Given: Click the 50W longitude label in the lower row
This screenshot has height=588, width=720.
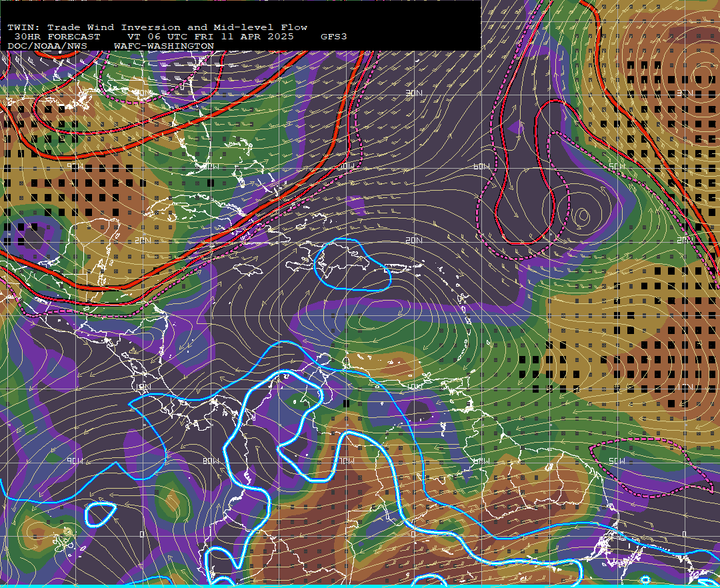Looking at the screenshot, I should coord(617,461).
